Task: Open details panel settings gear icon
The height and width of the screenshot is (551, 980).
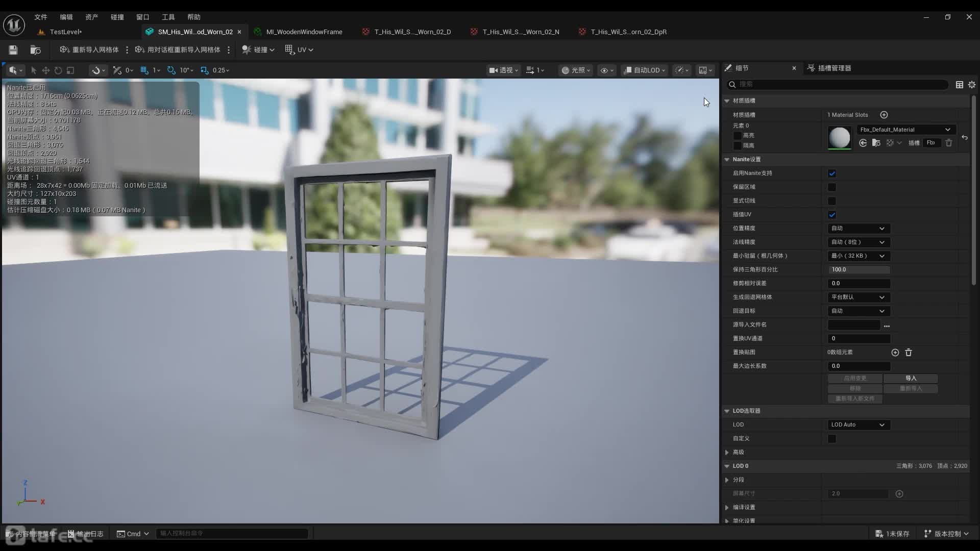Action: point(972,85)
